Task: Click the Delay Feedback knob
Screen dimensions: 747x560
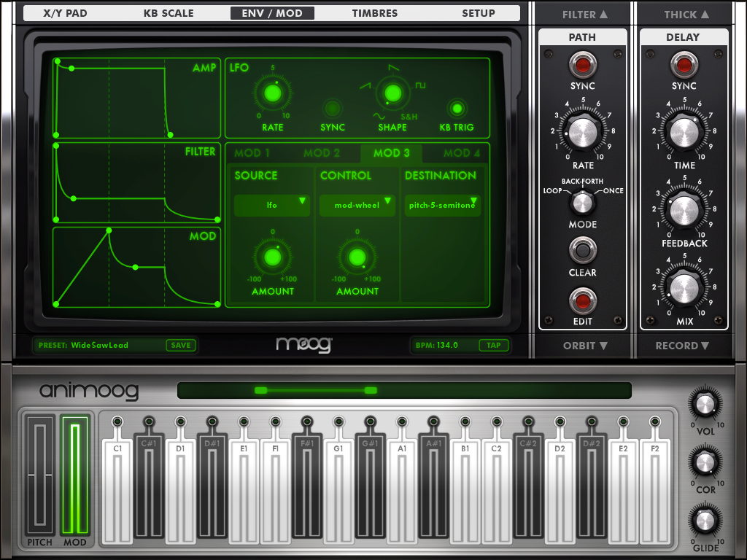Action: coord(684,210)
